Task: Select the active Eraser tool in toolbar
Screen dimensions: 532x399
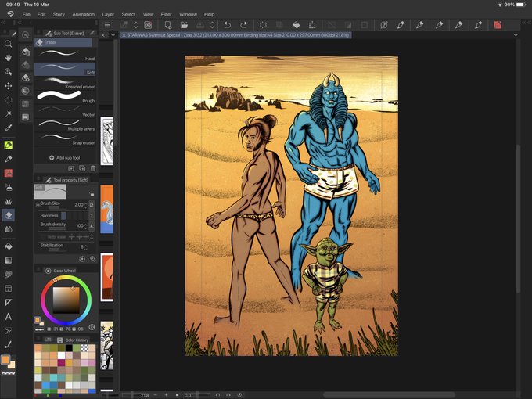Action: tap(8, 215)
